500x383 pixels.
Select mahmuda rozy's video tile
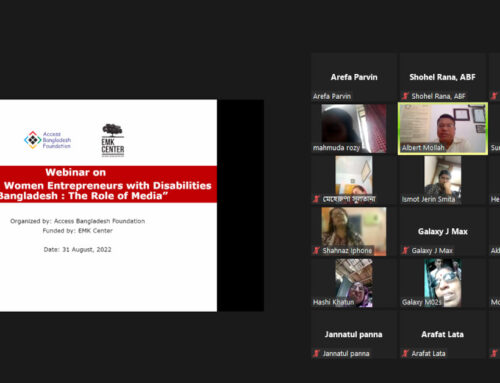354,128
